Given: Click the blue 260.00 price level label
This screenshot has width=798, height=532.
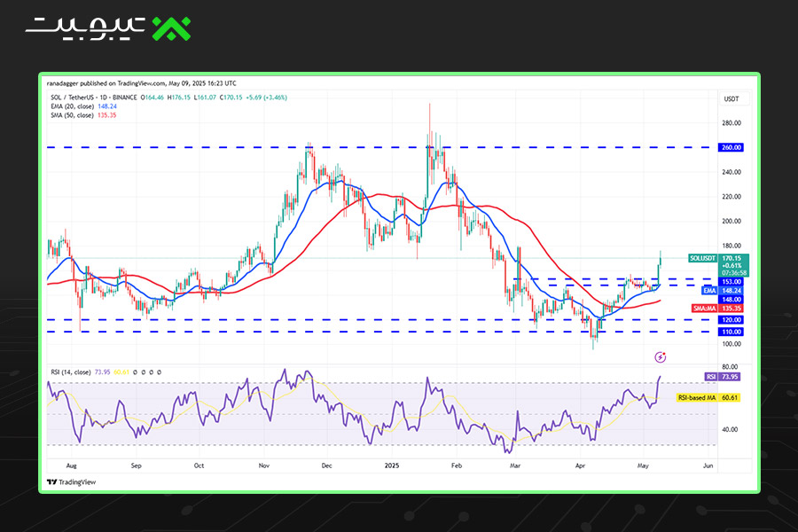Looking at the screenshot, I should pyautogui.click(x=731, y=148).
